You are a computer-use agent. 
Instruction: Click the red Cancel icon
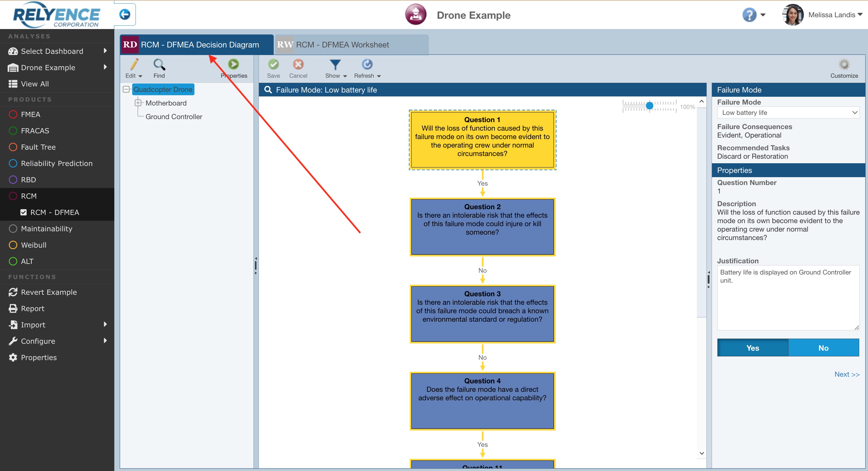pyautogui.click(x=298, y=64)
